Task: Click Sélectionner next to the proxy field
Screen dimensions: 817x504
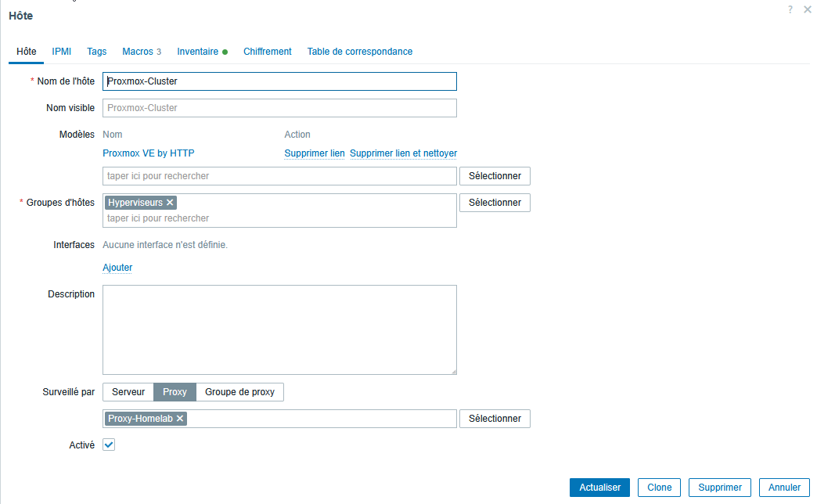Action: (495, 418)
